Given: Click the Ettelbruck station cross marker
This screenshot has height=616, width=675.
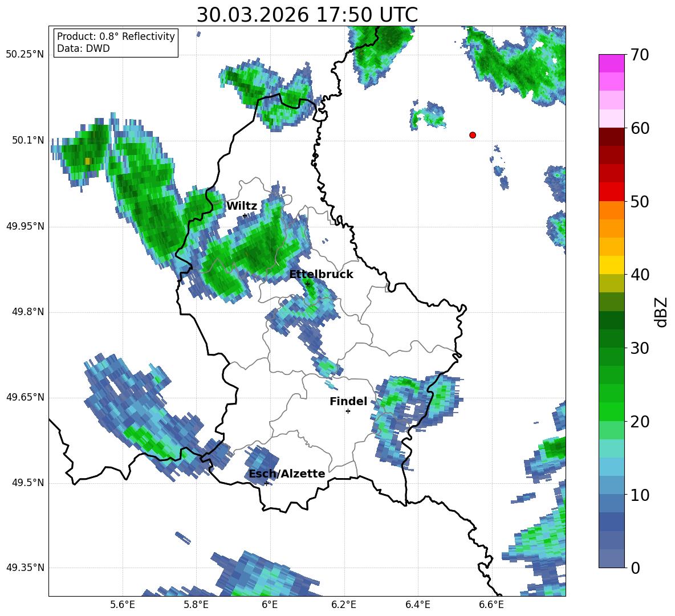Looking at the screenshot, I should (307, 284).
